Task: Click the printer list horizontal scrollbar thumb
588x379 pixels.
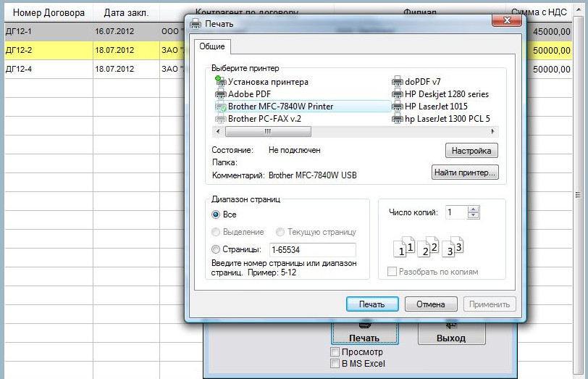Action: (268, 132)
